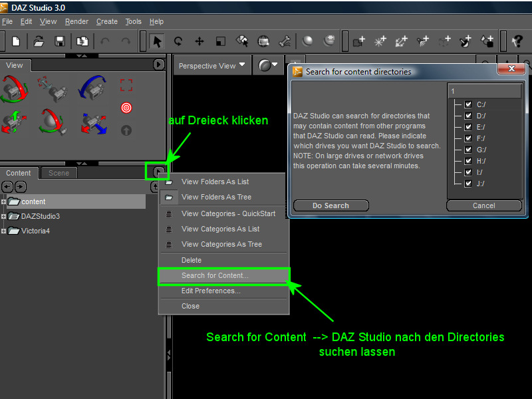The height and width of the screenshot is (399, 532).
Task: Uncheck the C:/ drive checkbox
Action: pyautogui.click(x=468, y=104)
